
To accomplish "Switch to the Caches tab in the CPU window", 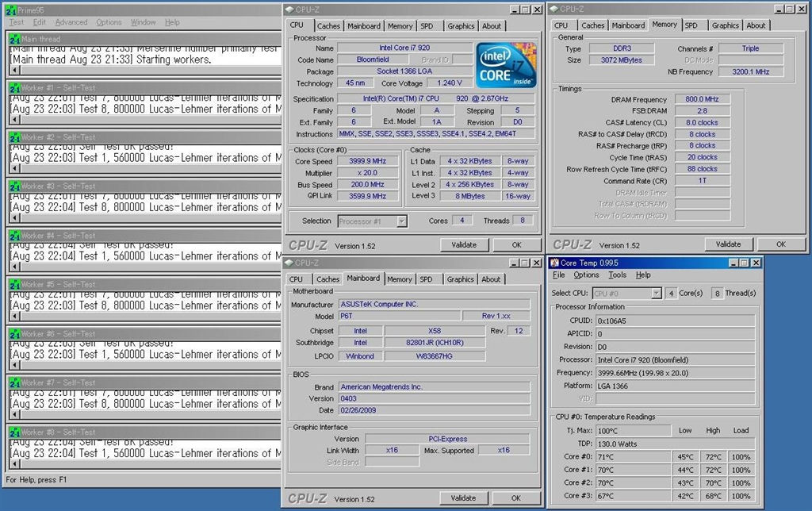I will pos(328,26).
